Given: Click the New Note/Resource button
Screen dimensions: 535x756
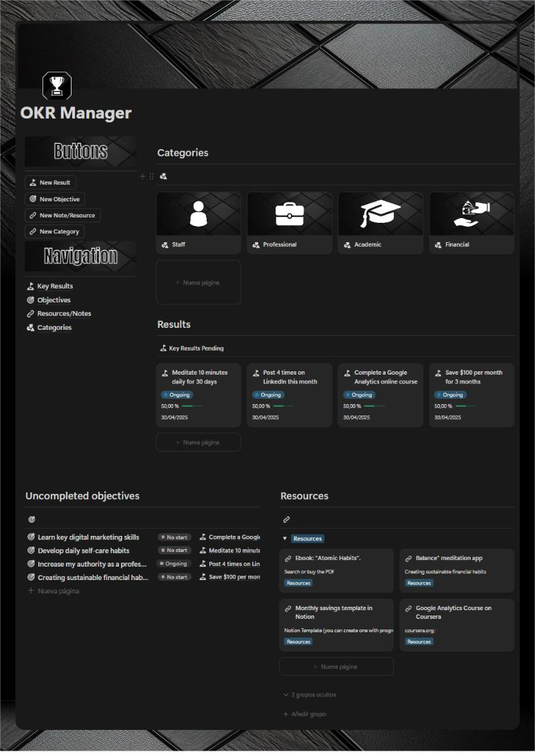Looking at the screenshot, I should tap(63, 215).
